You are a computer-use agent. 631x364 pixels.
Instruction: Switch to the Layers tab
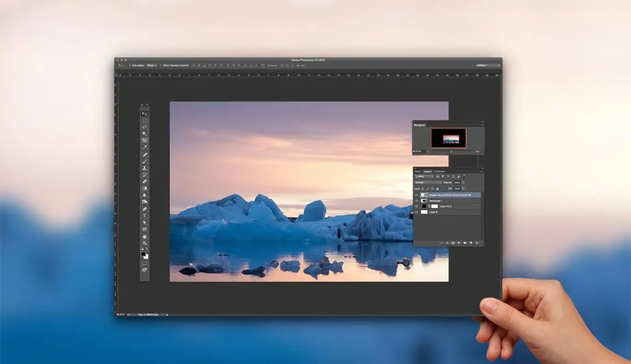coord(428,171)
